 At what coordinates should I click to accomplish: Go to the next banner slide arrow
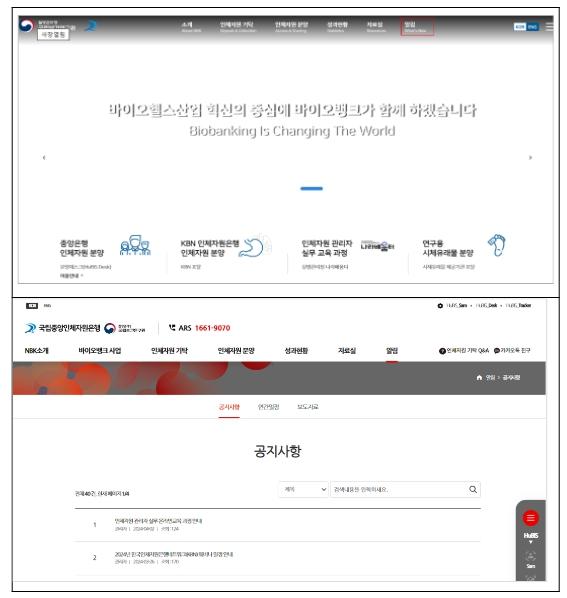coord(530,158)
